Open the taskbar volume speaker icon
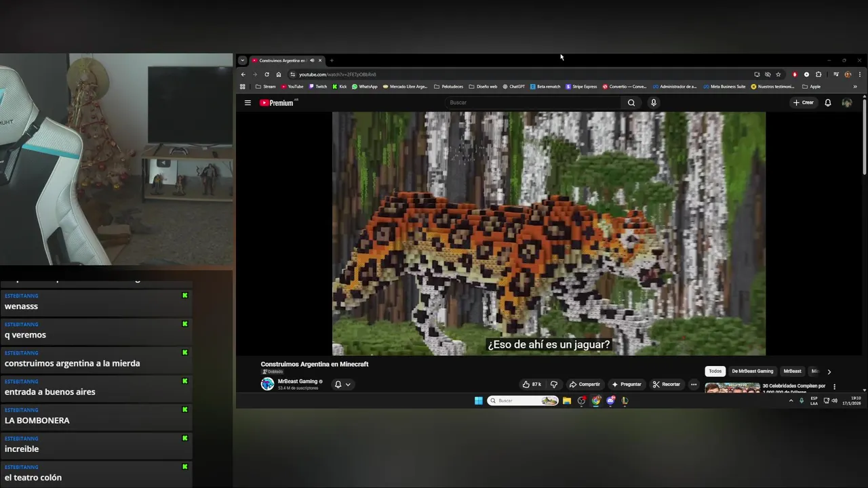Image resolution: width=868 pixels, height=488 pixels. point(835,401)
